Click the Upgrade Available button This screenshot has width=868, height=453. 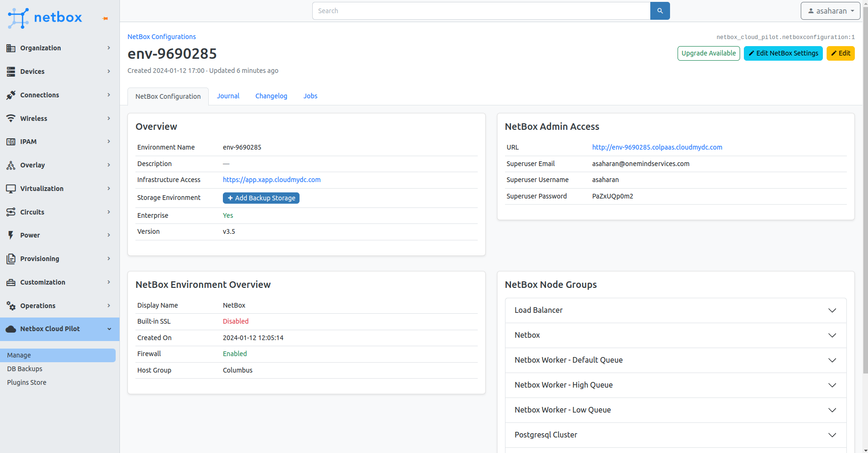tap(709, 53)
